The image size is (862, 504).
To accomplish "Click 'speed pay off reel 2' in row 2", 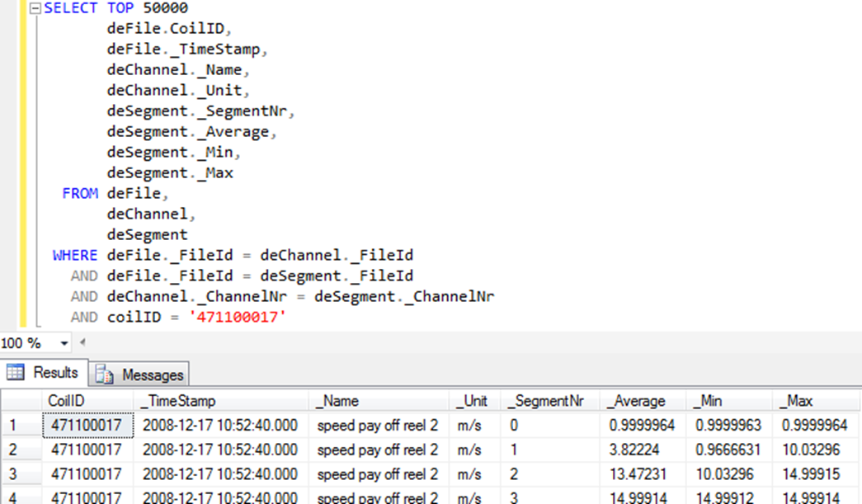I will pos(378,450).
